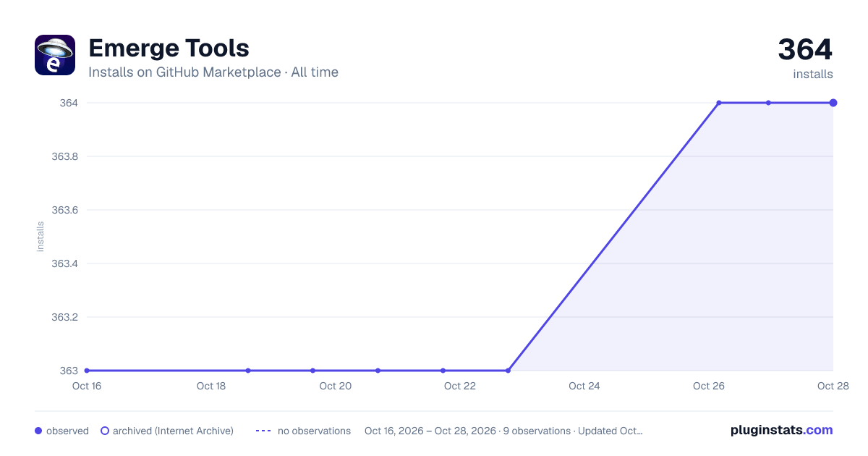Click the dashed 'no observations' legend line
The height and width of the screenshot is (456, 868).
[263, 431]
